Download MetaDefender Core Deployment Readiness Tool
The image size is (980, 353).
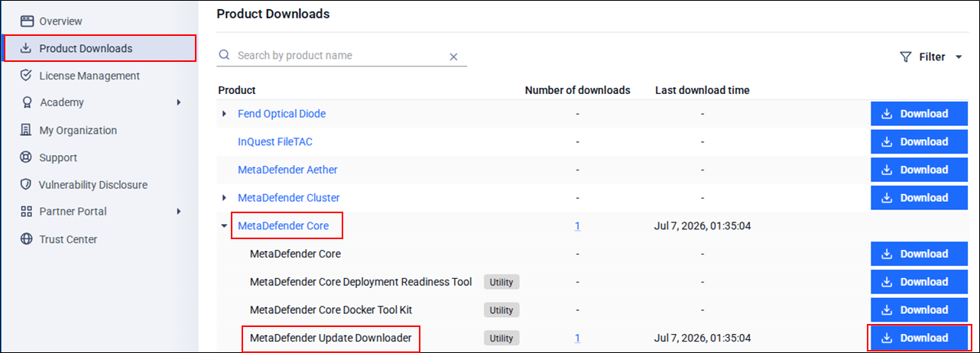tap(920, 282)
